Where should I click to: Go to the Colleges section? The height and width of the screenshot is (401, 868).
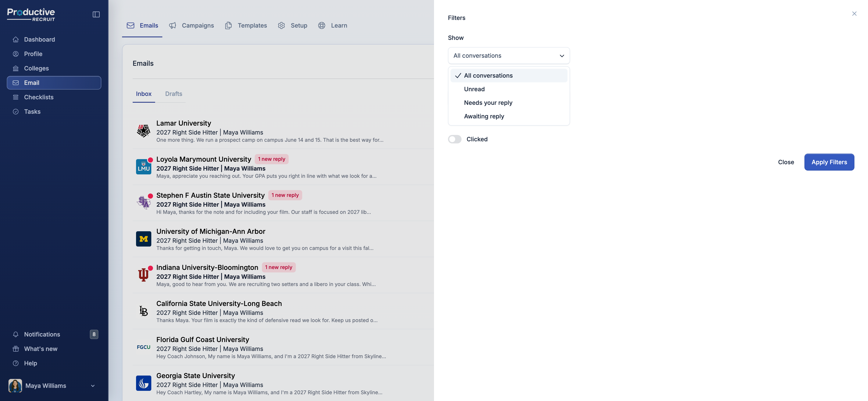(x=54, y=69)
